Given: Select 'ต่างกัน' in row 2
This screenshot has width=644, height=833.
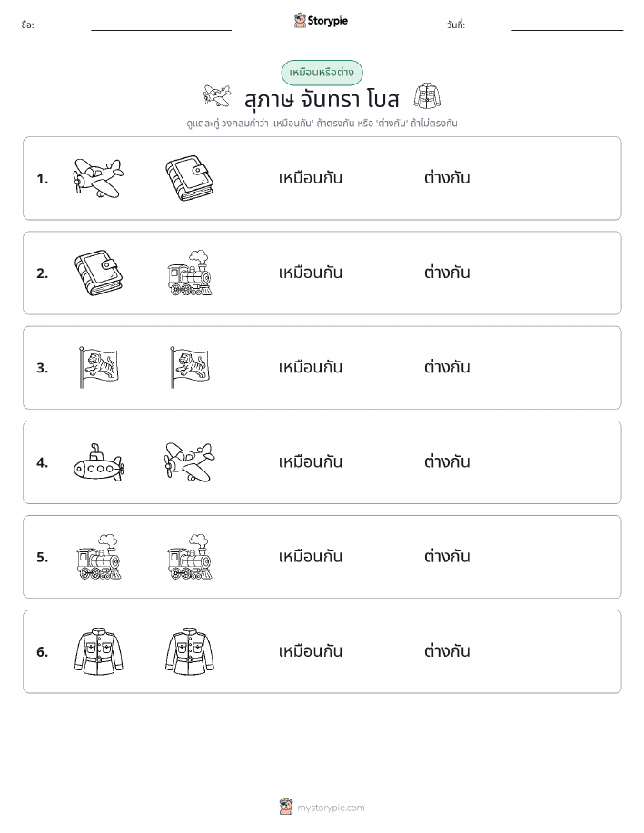Looking at the screenshot, I should (x=447, y=273).
